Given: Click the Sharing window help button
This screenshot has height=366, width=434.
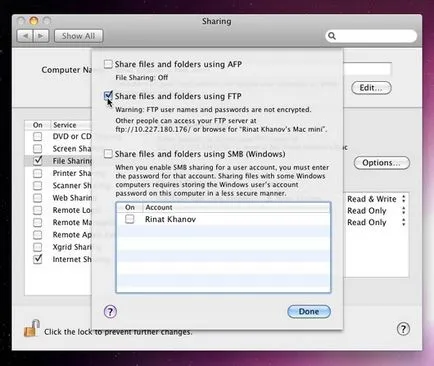Looking at the screenshot, I should click(x=403, y=329).
